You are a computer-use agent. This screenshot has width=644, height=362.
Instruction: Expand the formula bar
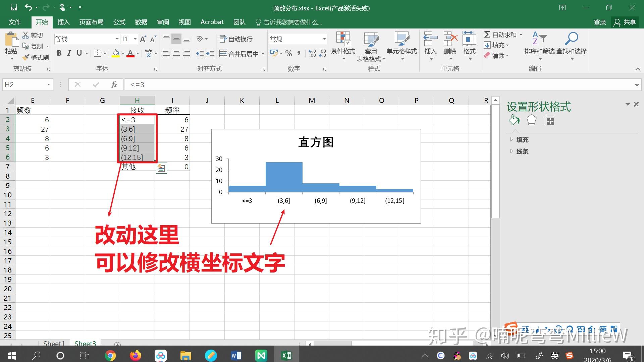637,85
